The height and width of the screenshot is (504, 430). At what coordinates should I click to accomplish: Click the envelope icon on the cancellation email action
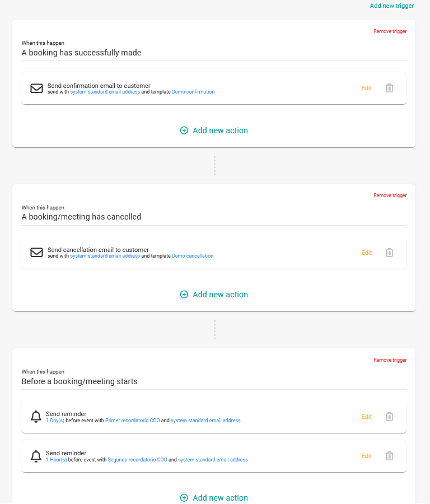tap(36, 253)
